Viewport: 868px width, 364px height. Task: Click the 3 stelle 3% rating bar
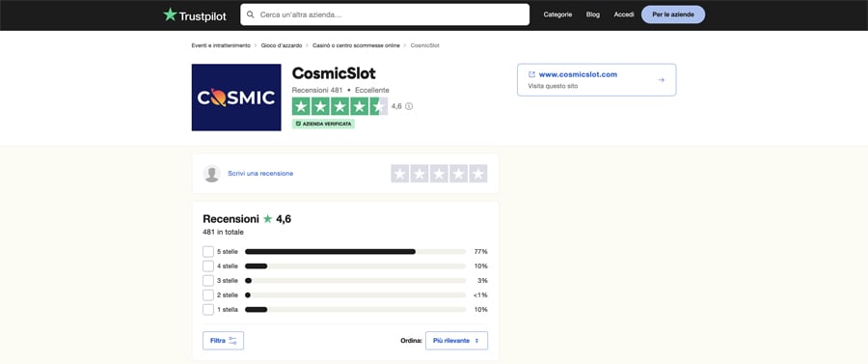tap(355, 280)
